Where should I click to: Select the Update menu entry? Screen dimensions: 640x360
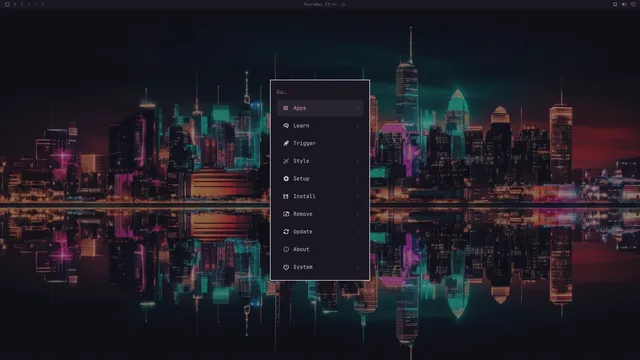[x=320, y=231]
